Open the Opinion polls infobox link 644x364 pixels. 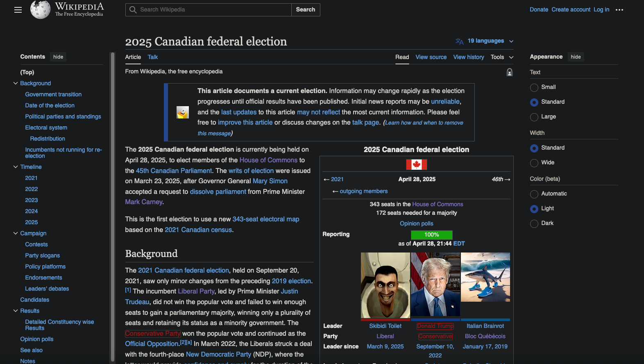pyautogui.click(x=416, y=223)
